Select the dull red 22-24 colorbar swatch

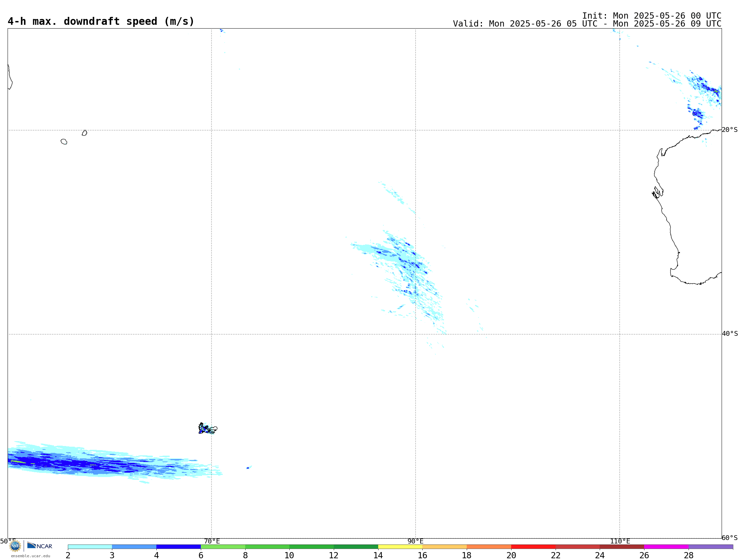coord(578,547)
